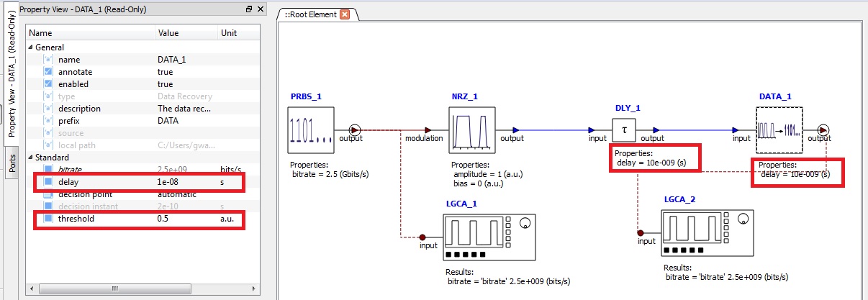Open the decision point value dropdown
Screen dimensions: 868x300
tap(186, 194)
